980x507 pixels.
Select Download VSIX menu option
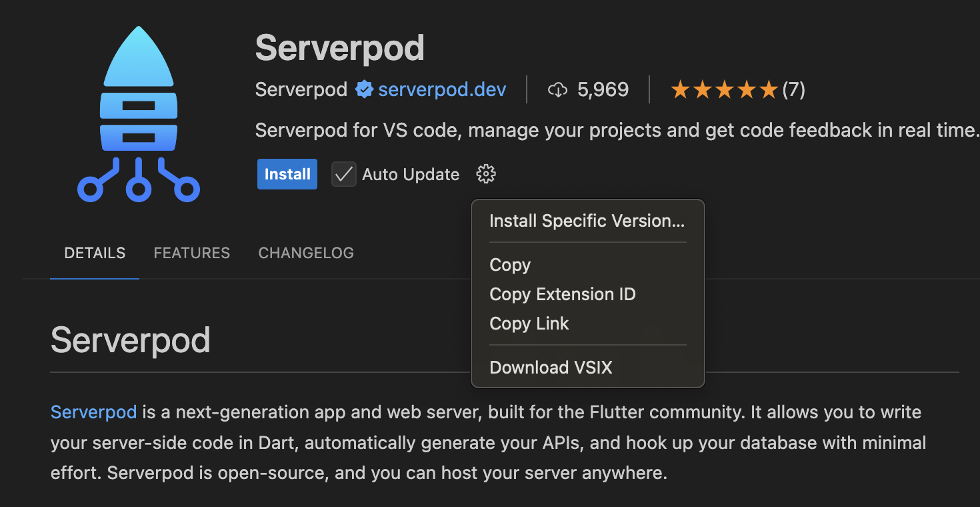point(551,368)
